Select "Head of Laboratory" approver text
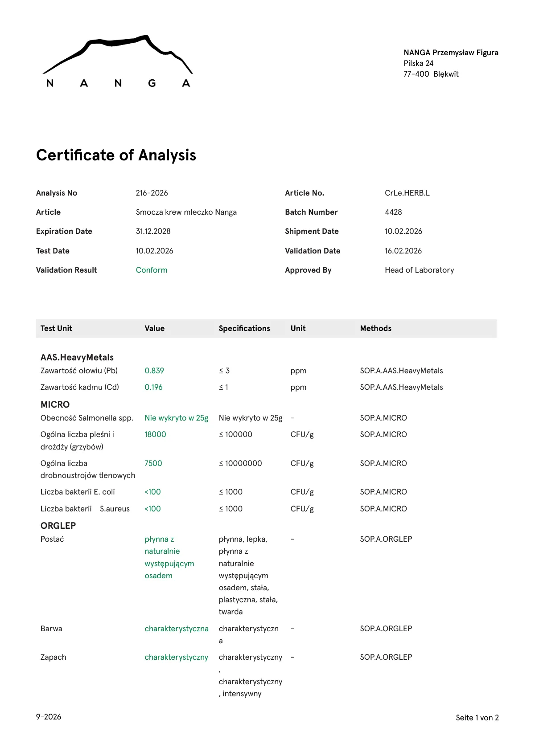The image size is (535, 756). coord(420,270)
